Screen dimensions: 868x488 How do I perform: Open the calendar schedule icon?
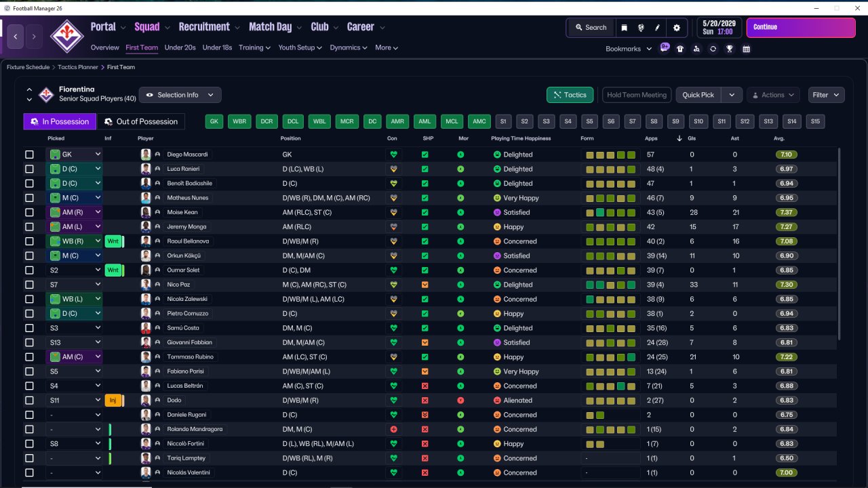[746, 49]
